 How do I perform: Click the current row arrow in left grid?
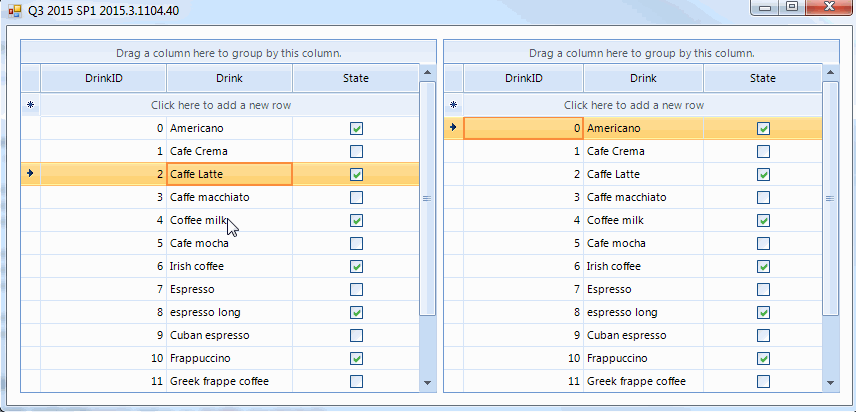point(30,174)
